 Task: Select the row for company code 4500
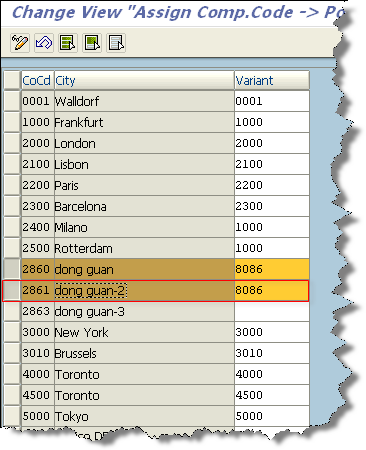coord(12,395)
